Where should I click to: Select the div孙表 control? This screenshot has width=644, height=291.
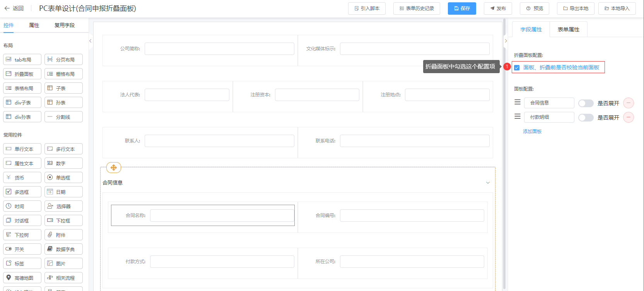coord(22,117)
